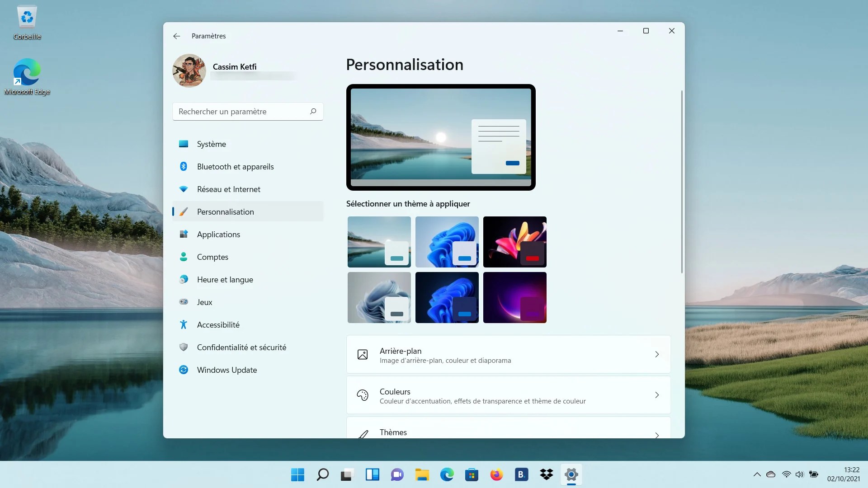Screen dimensions: 868x488
Task: Open taskbar Search
Action: click(323, 475)
